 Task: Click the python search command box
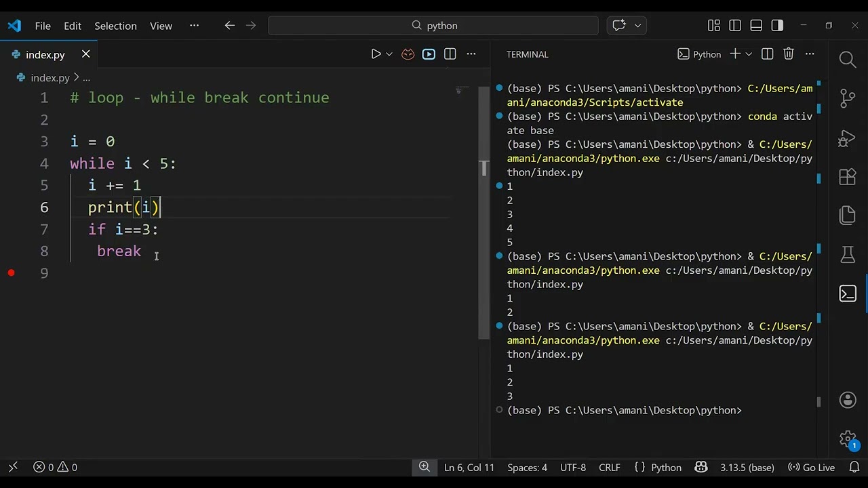[433, 26]
